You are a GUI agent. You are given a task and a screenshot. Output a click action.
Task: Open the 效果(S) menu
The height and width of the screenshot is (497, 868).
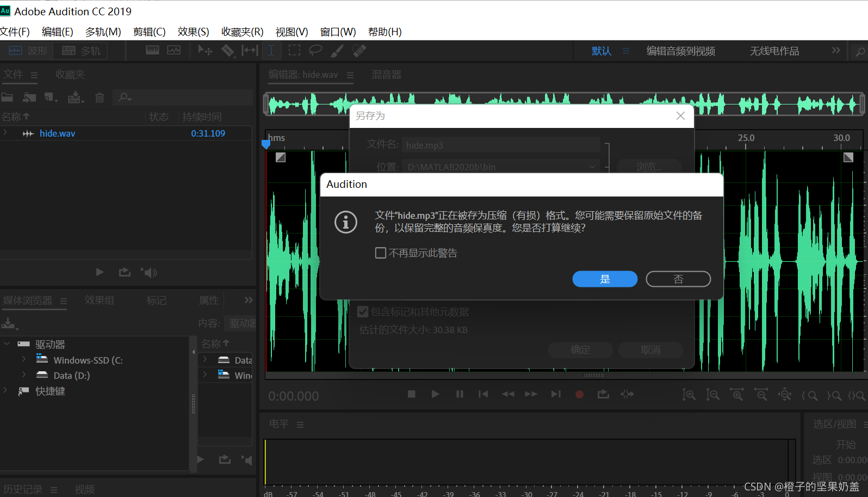pyautogui.click(x=193, y=32)
